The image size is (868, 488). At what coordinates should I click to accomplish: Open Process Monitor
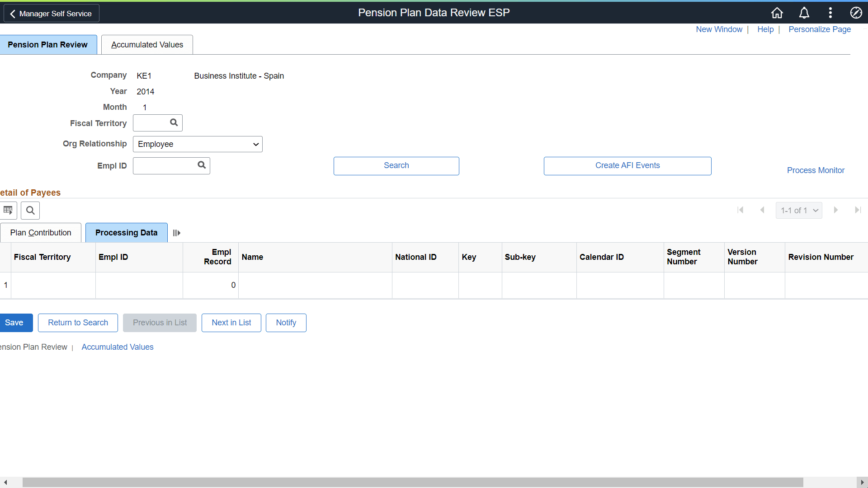coord(815,170)
